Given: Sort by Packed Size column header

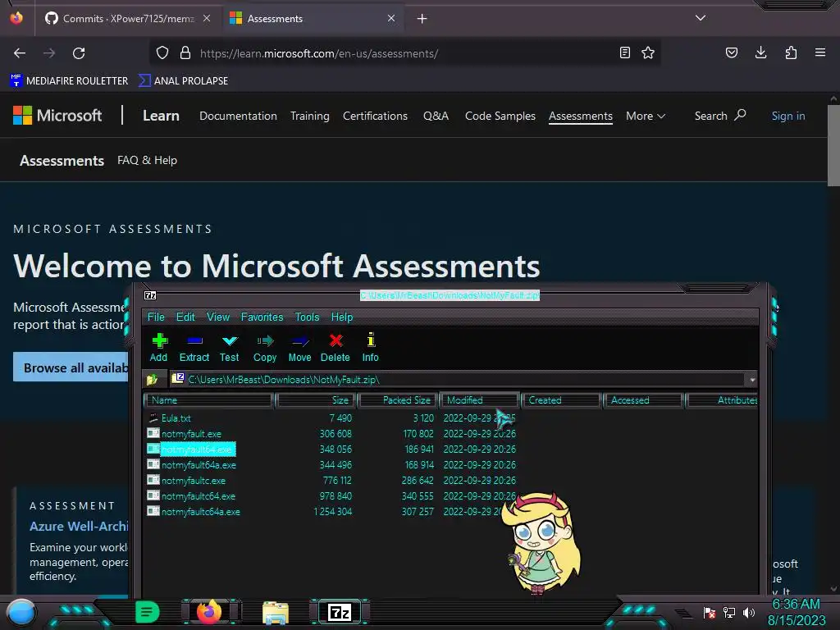Looking at the screenshot, I should coord(399,400).
